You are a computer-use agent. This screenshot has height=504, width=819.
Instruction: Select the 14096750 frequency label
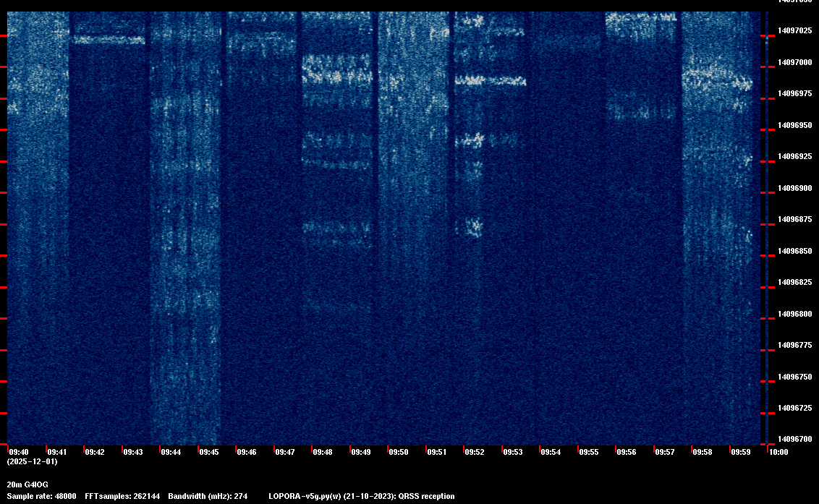click(x=795, y=377)
